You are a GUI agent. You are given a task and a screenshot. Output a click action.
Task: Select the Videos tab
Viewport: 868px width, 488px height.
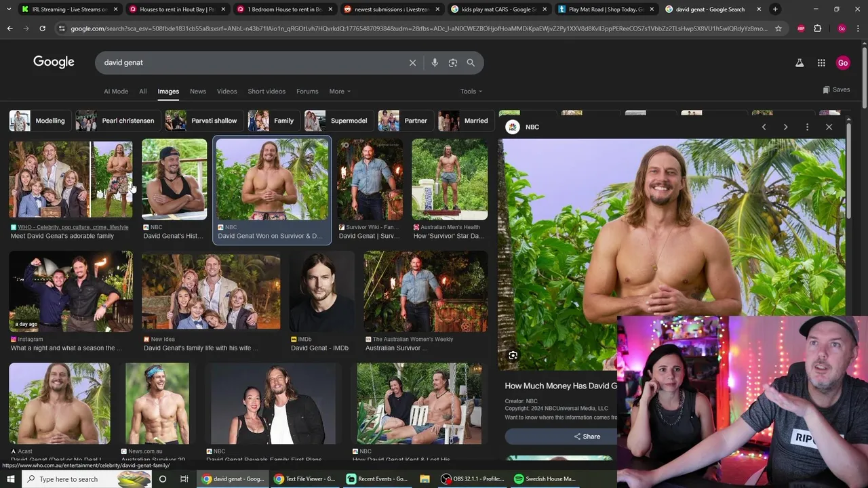click(x=227, y=91)
